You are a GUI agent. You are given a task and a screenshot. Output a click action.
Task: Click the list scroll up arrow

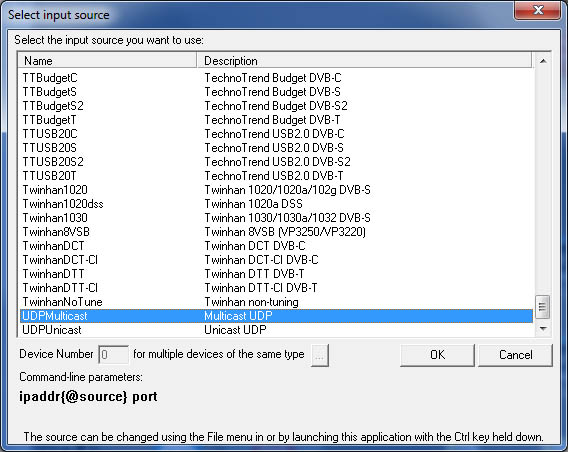coord(543,61)
